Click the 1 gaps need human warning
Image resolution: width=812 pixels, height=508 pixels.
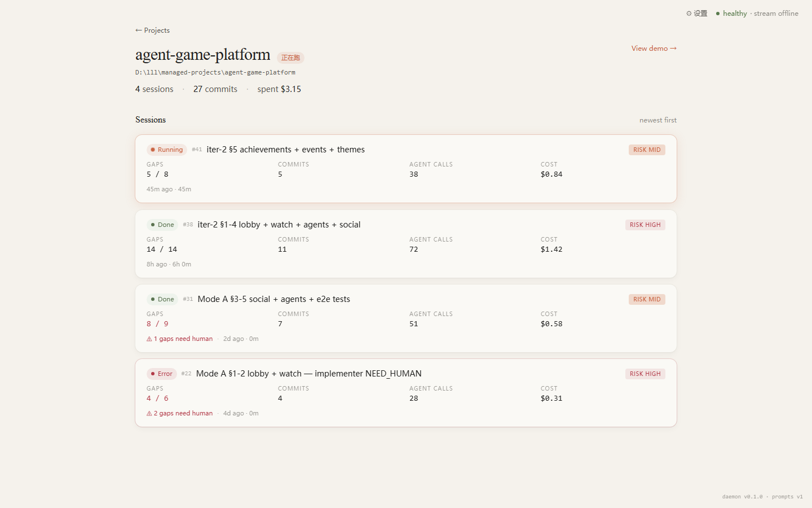coord(179,339)
